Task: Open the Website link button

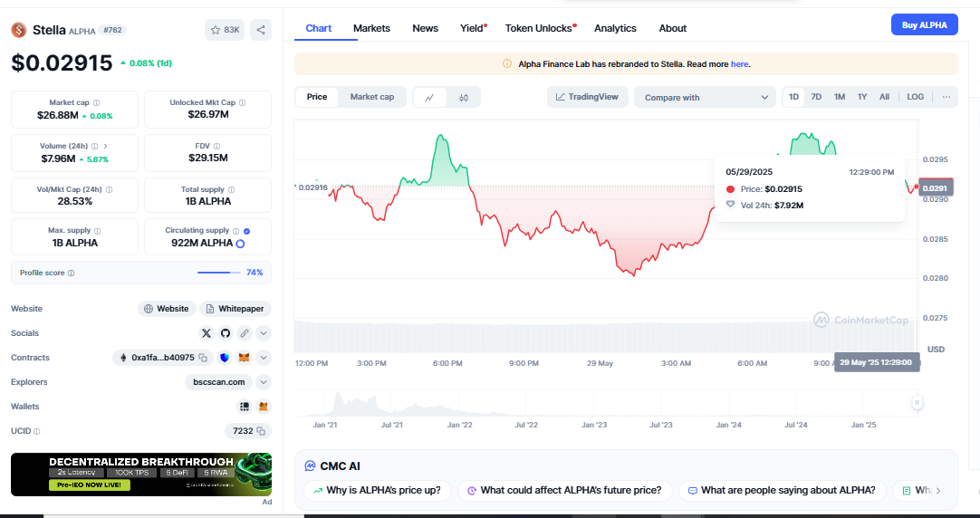Action: 167,309
